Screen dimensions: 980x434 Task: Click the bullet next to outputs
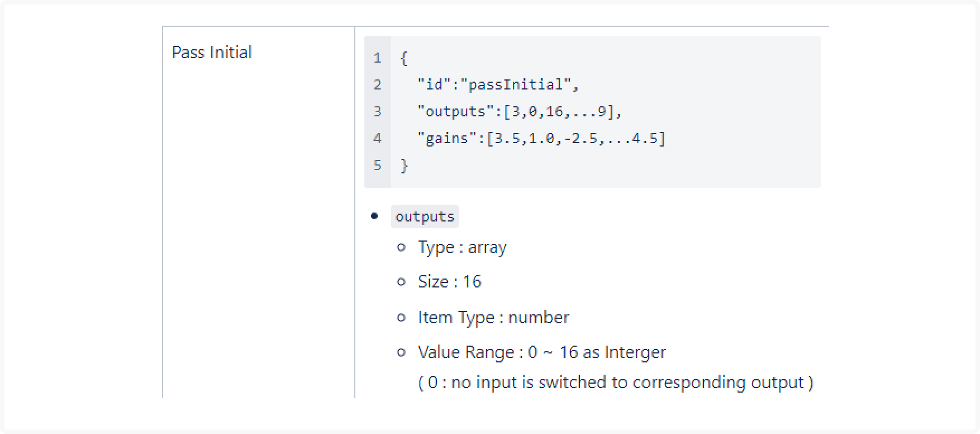click(374, 216)
